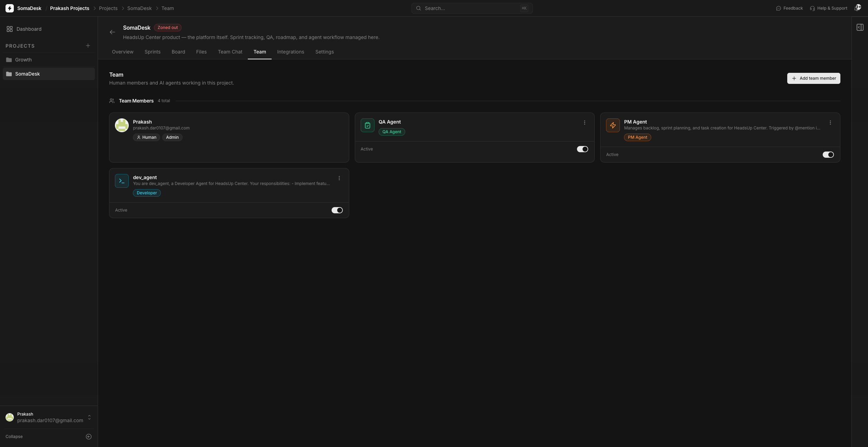Screen dimensions: 868x447
Task: Open the Growth project folder
Action: pos(49,60)
